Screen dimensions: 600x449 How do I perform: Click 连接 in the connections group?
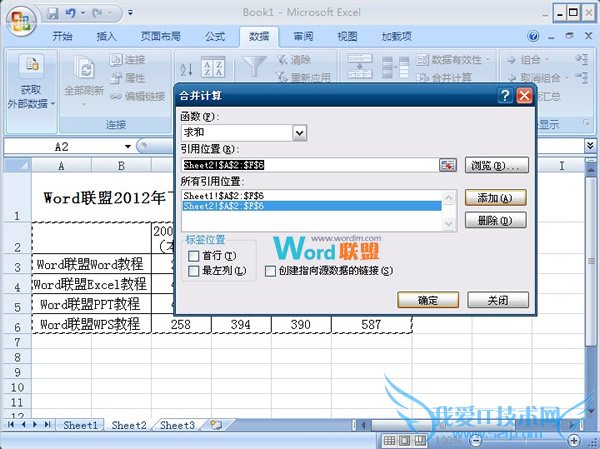pyautogui.click(x=127, y=60)
